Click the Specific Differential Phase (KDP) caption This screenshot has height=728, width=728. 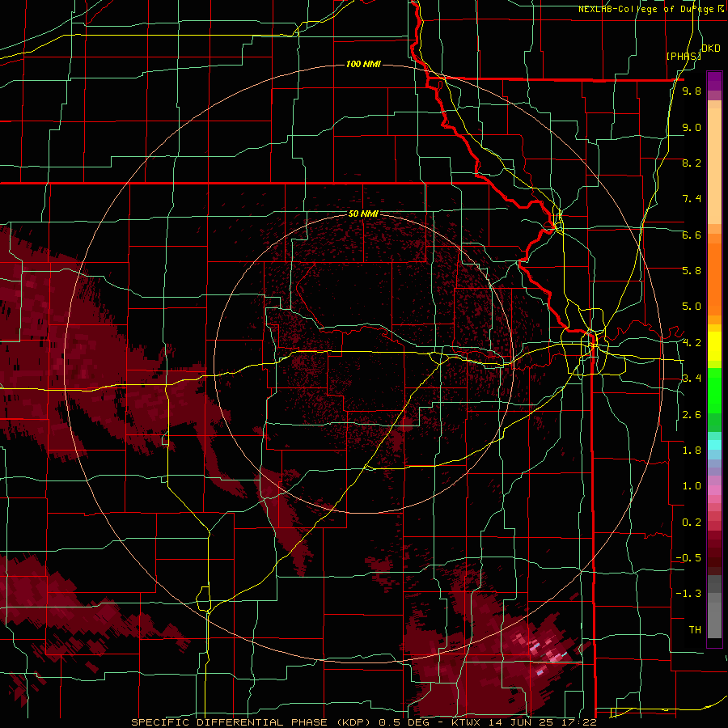[x=252, y=722]
